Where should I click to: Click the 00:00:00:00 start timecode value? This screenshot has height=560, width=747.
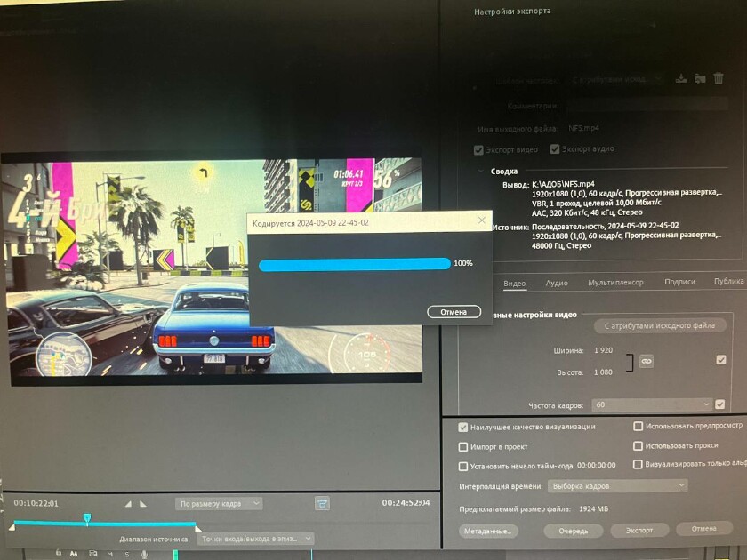coord(597,465)
